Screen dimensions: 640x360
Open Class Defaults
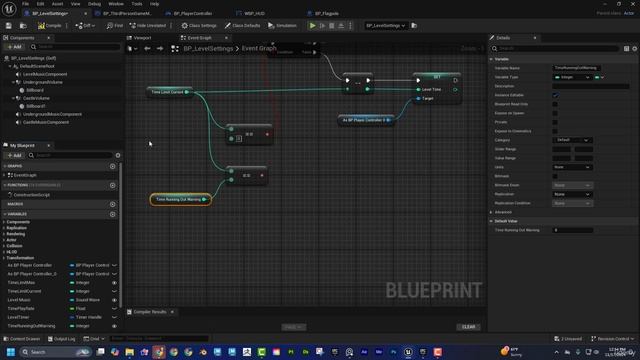pyautogui.click(x=242, y=26)
